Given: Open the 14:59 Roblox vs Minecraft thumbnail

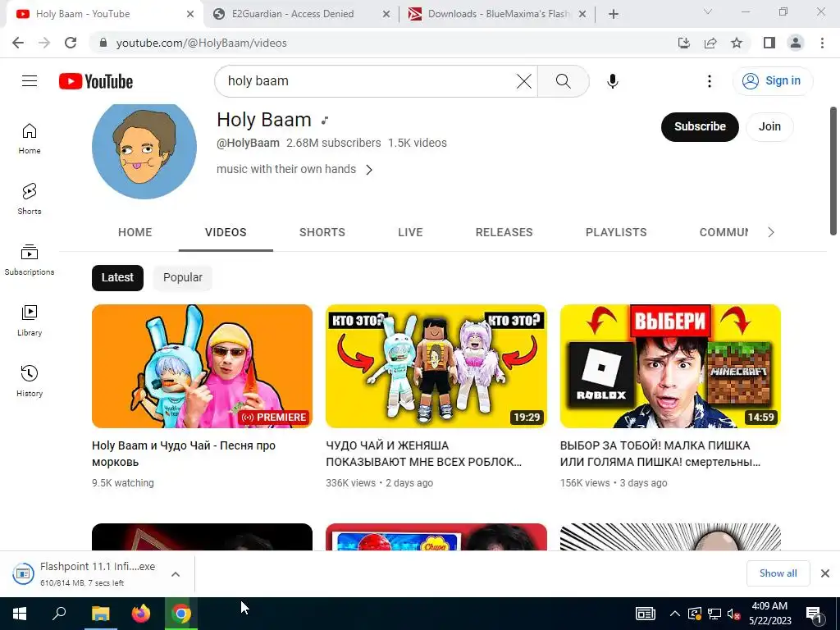Looking at the screenshot, I should 670,366.
